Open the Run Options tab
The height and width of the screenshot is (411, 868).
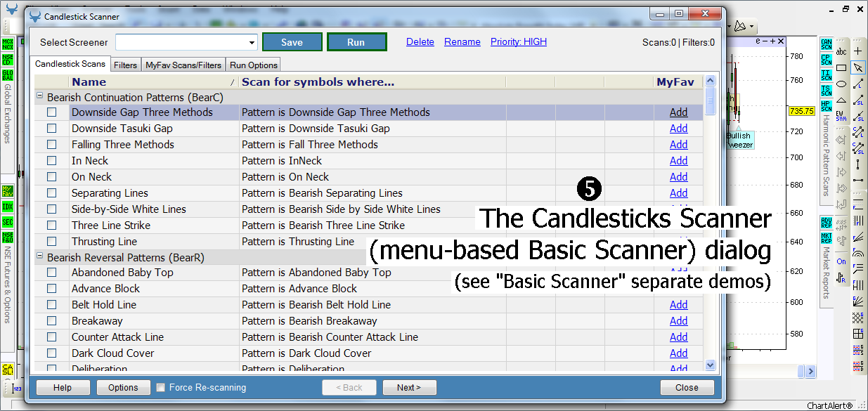(x=254, y=65)
